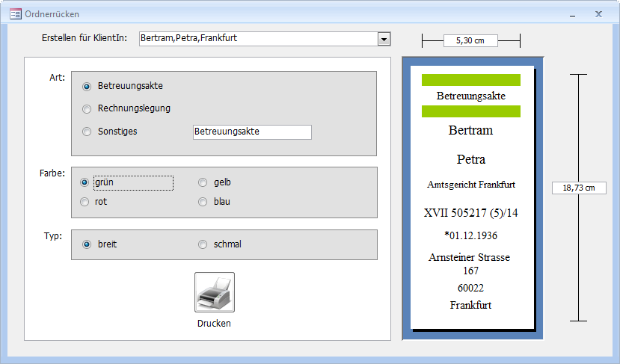Viewport: 620px width, 364px height.
Task: Click Amtsgericht Frankfurt text in the preview
Action: (471, 185)
